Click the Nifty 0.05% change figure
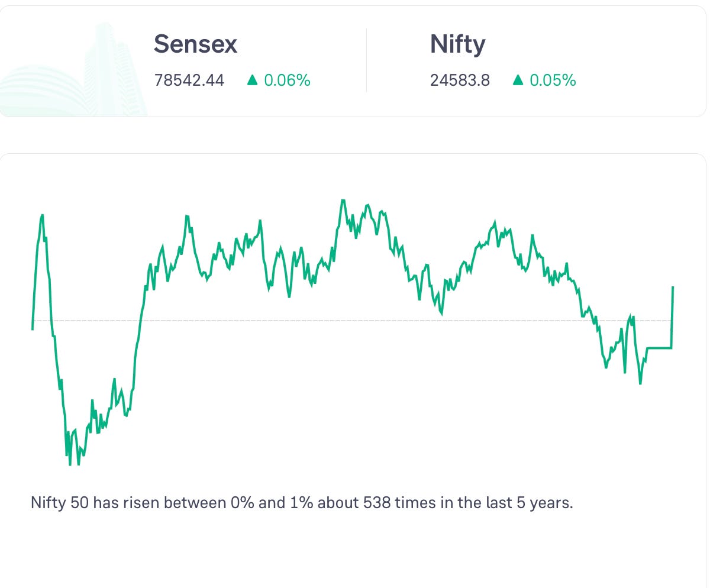Image resolution: width=710 pixels, height=588 pixels. coord(553,80)
